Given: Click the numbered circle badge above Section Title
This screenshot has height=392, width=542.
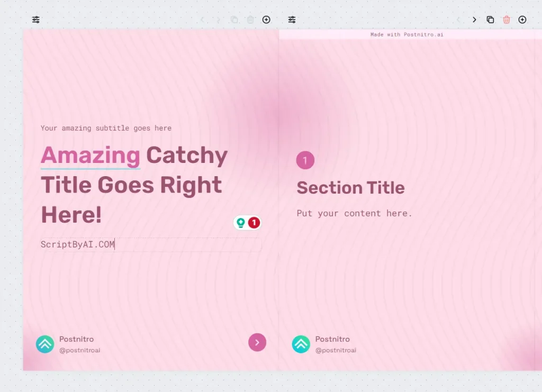Looking at the screenshot, I should tap(305, 160).
